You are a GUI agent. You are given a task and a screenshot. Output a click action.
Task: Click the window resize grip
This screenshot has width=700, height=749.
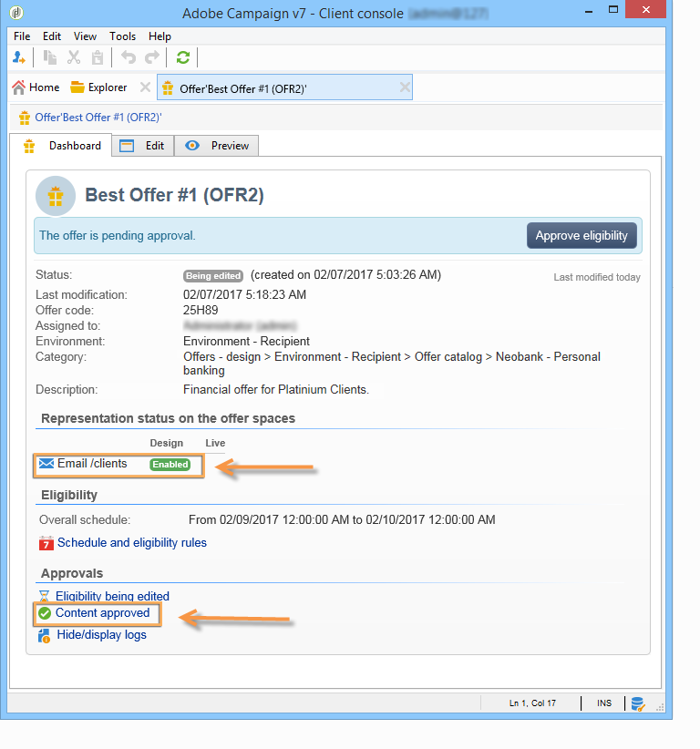coord(660,707)
